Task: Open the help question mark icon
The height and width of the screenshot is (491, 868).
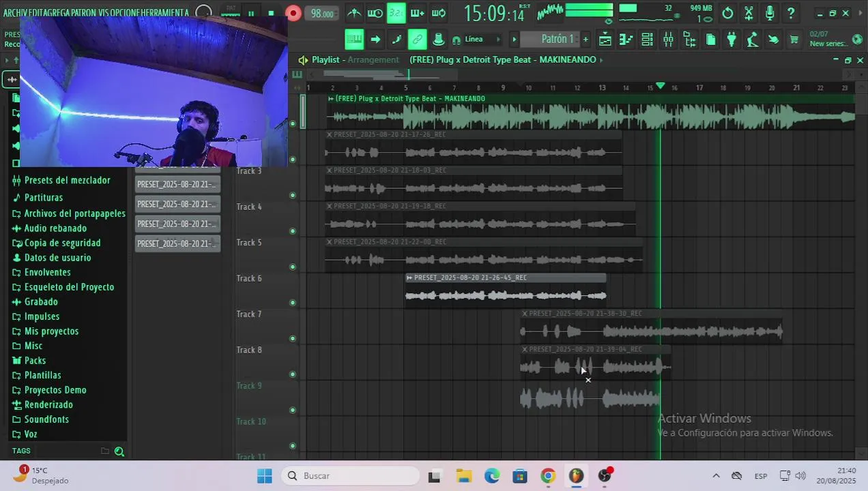Action: click(791, 13)
